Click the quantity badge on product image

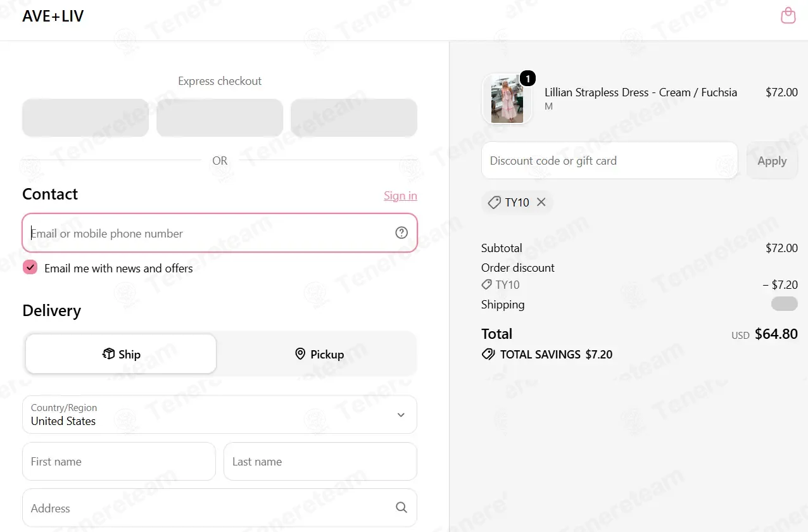(x=527, y=79)
